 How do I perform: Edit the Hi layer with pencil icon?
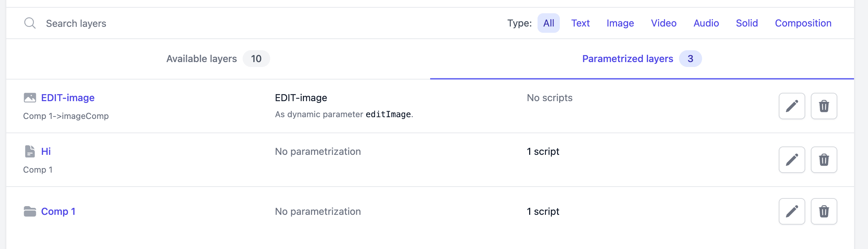pos(792,160)
